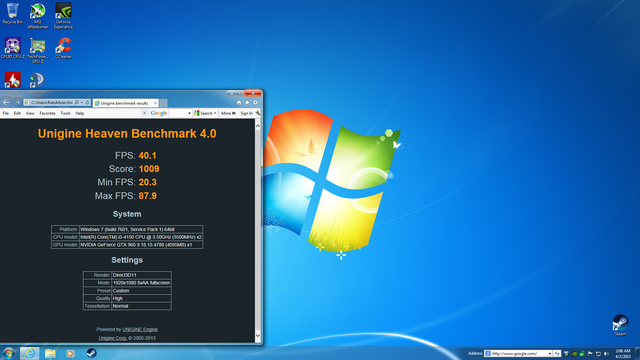Open the Google Search button dropdown arrow
The image size is (640, 360).
(x=215, y=113)
